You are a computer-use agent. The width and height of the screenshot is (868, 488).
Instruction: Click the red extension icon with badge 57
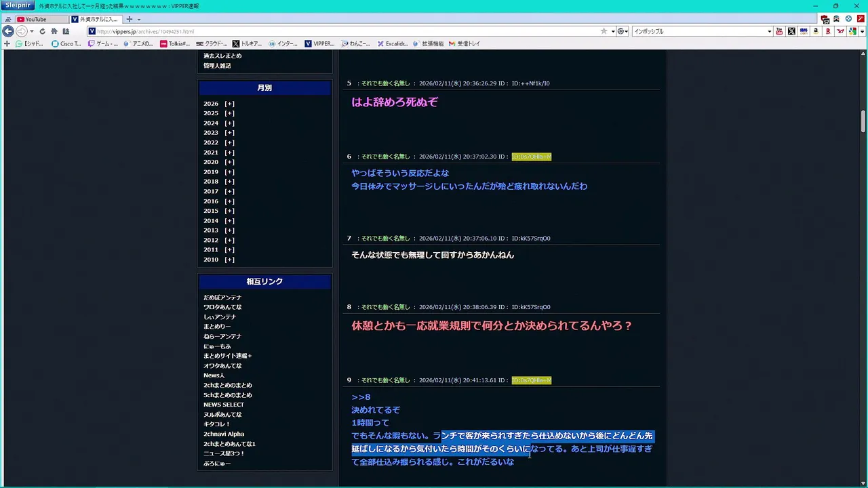click(x=825, y=19)
